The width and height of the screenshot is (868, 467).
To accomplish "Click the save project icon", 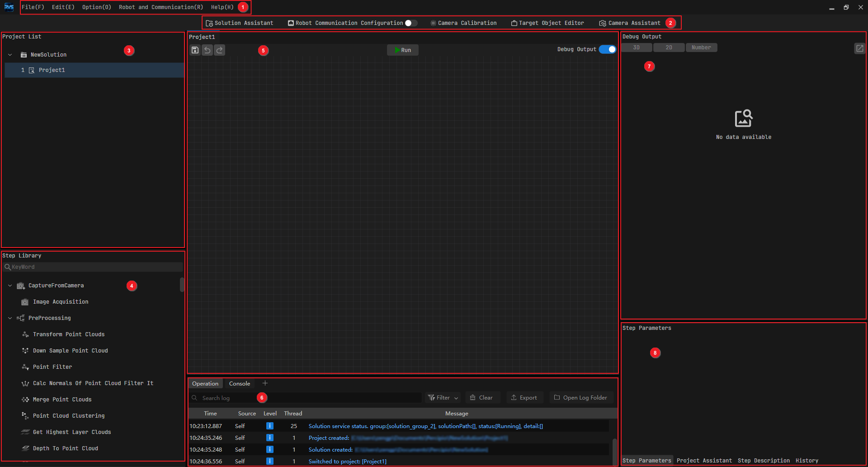I will (x=195, y=50).
